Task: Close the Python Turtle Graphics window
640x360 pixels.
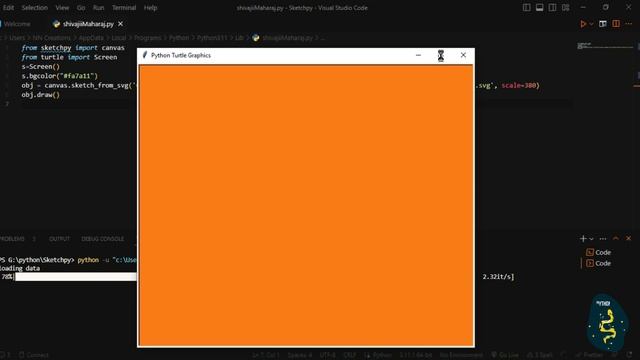Action: (463, 55)
